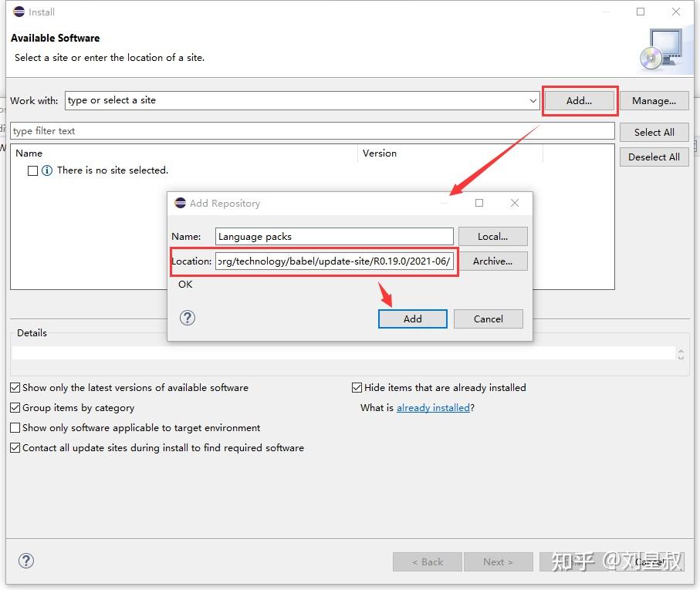The height and width of the screenshot is (590, 700).
Task: Click the Location field in Add Repository dialog
Action: 334,261
